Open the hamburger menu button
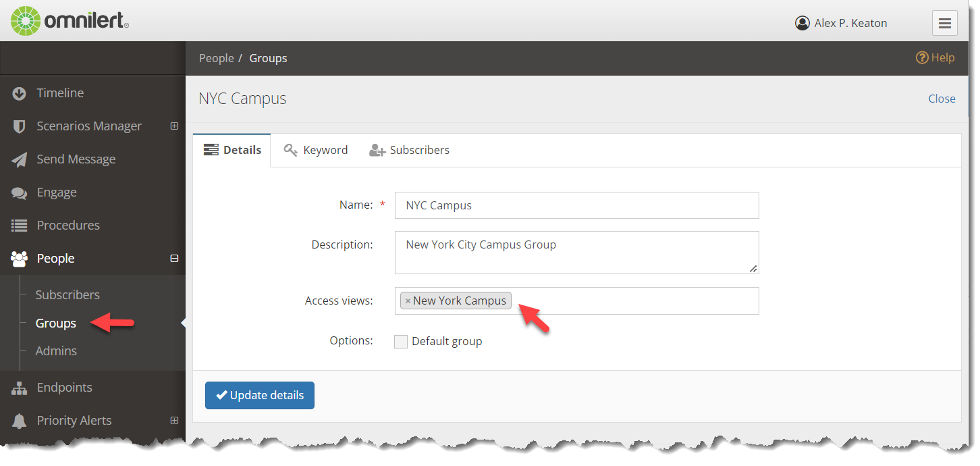 coord(945,23)
